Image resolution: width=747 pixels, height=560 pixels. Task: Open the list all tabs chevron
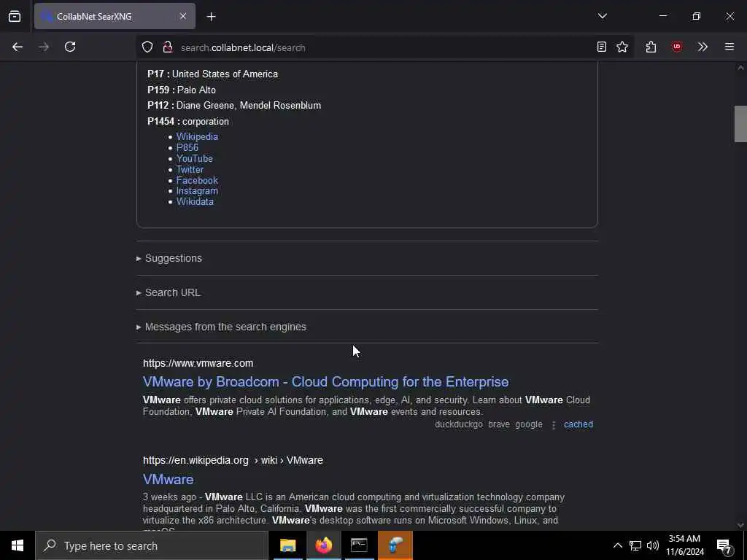602,16
